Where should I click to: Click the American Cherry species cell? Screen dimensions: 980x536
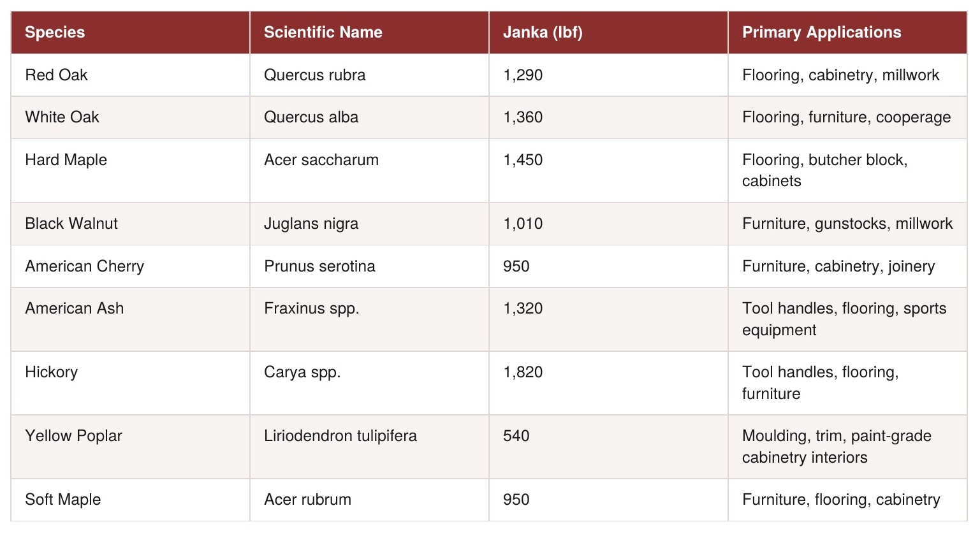(x=130, y=266)
